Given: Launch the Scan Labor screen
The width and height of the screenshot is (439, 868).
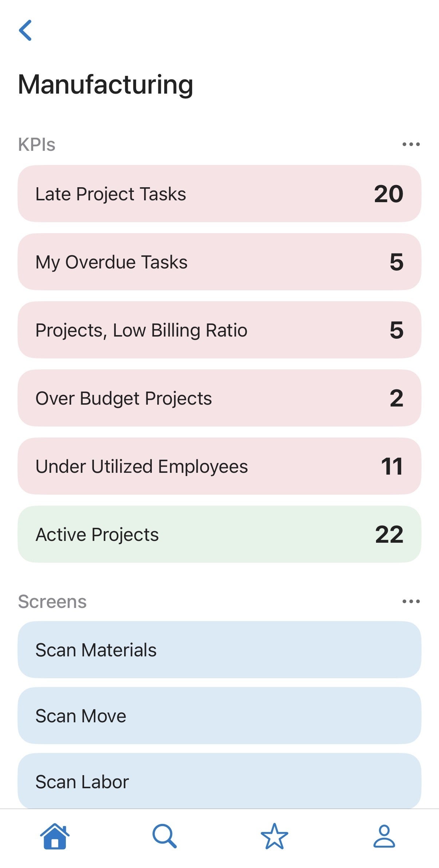Looking at the screenshot, I should [219, 781].
